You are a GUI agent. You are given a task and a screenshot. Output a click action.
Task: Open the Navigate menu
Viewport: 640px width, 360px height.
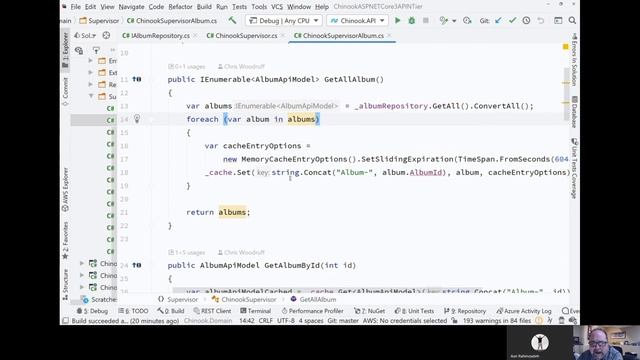[131, 7]
